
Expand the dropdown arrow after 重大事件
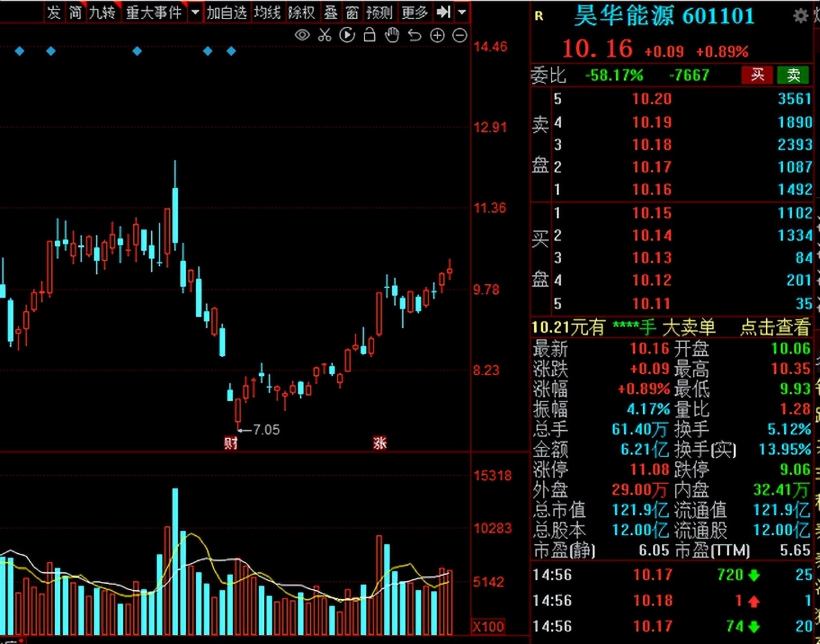[195, 12]
